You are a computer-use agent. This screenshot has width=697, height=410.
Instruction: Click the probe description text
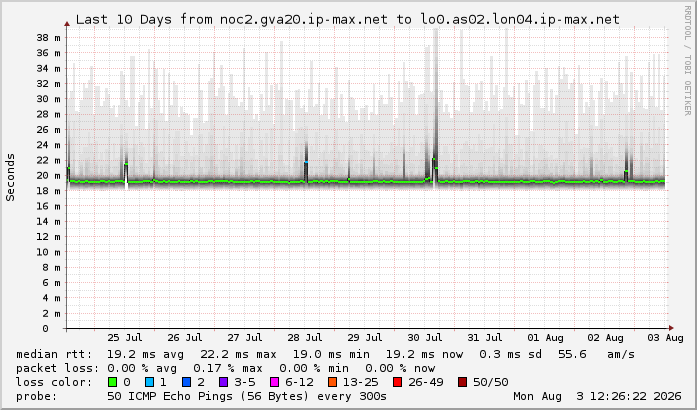point(247,396)
